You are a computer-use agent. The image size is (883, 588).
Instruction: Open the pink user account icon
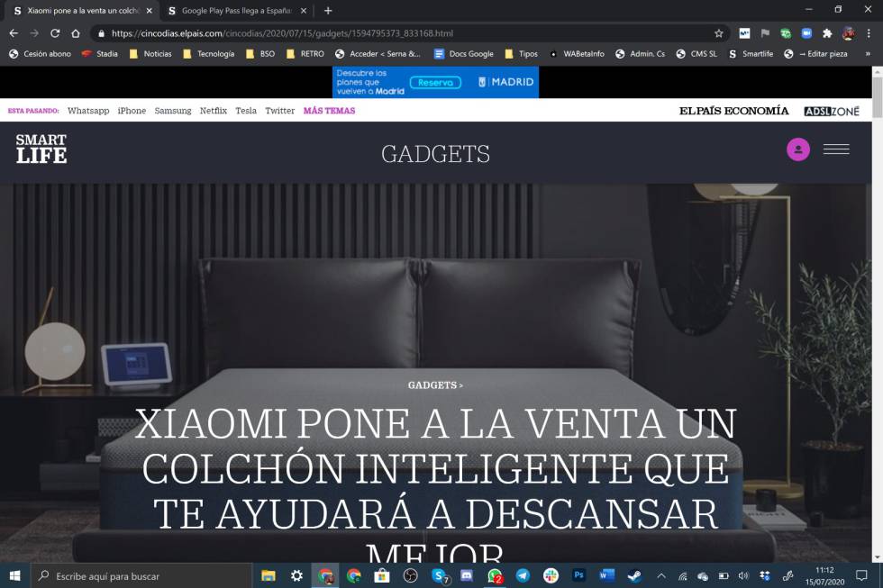click(x=798, y=149)
